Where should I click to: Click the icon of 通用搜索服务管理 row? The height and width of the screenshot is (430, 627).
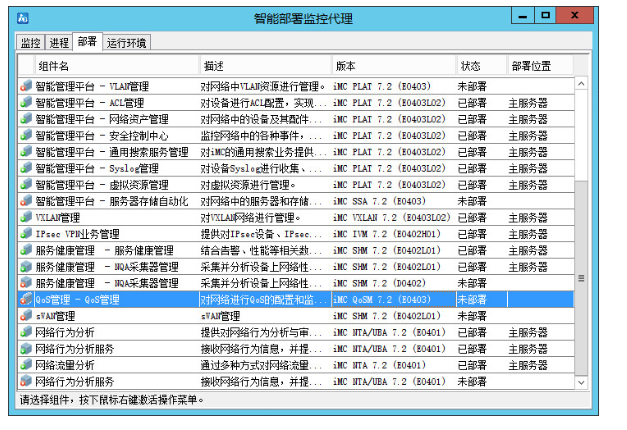[26, 152]
